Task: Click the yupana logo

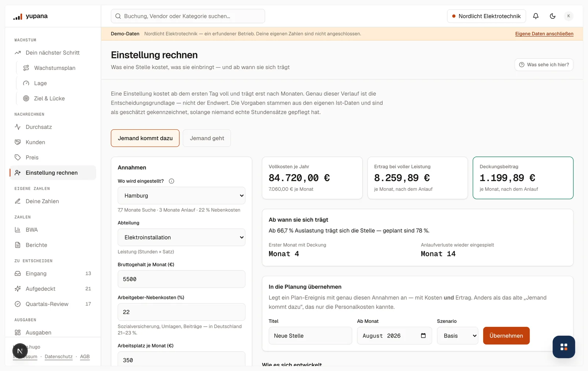Action: [x=31, y=16]
